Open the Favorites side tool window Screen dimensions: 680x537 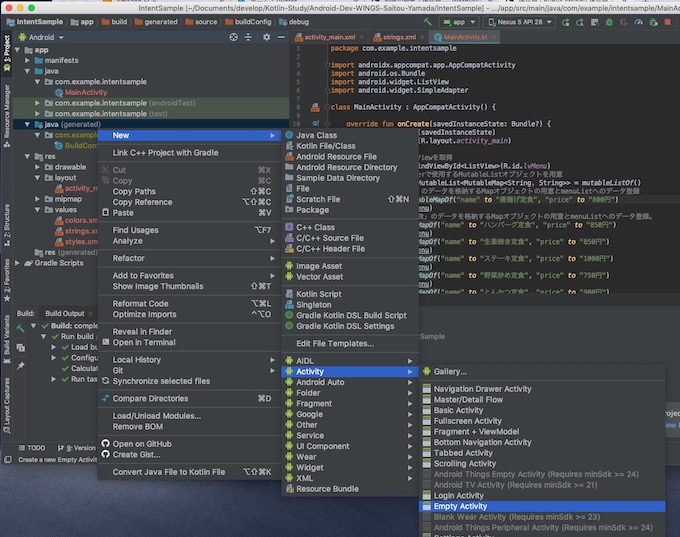click(7, 280)
